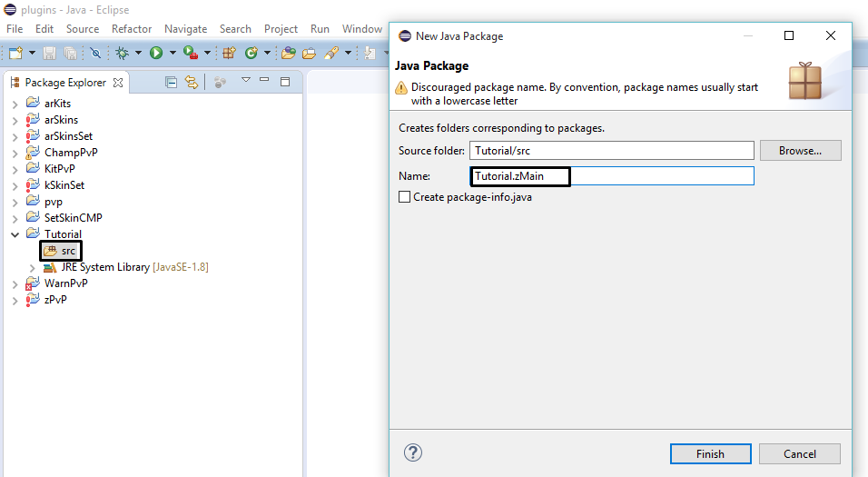The width and height of the screenshot is (868, 477).
Task: Open the Refactor menu
Action: click(x=132, y=29)
